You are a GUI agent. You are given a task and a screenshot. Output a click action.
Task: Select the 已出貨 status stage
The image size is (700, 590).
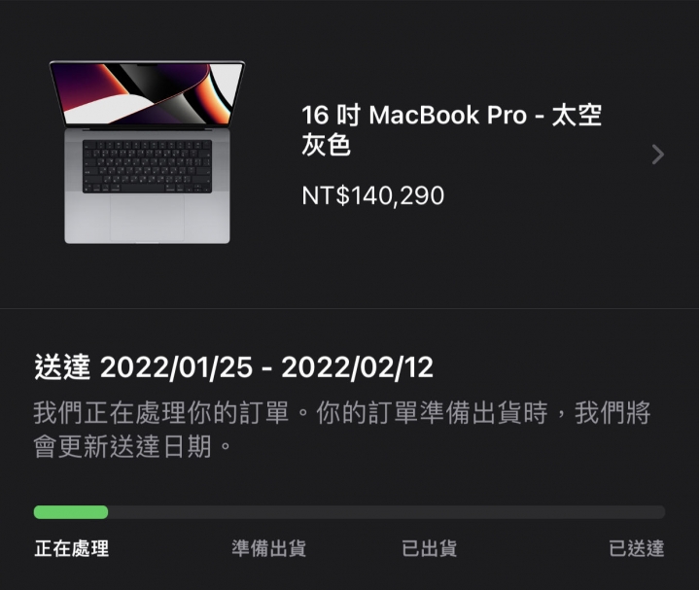pyautogui.click(x=429, y=548)
